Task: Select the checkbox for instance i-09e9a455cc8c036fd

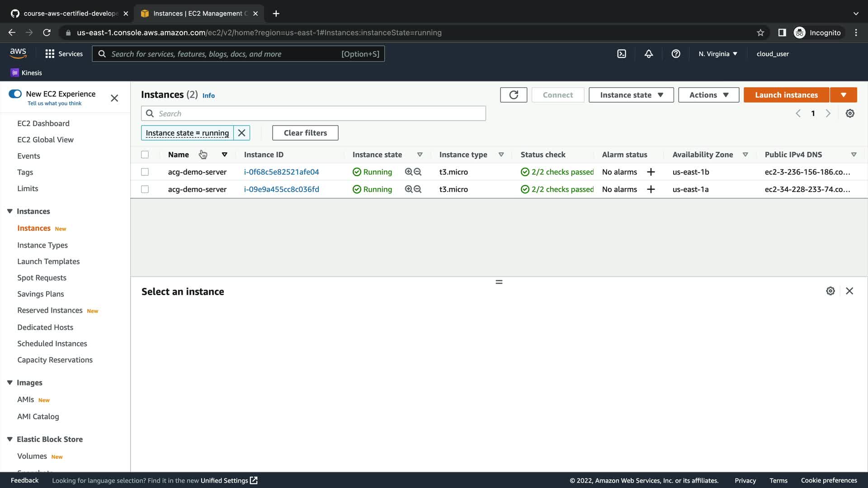Action: pyautogui.click(x=145, y=189)
